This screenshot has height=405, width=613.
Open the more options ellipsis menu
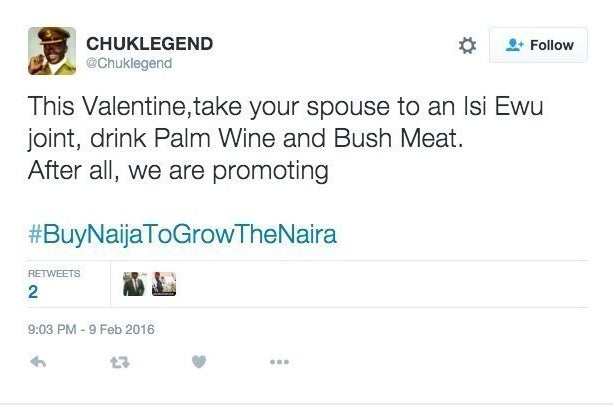click(x=279, y=362)
